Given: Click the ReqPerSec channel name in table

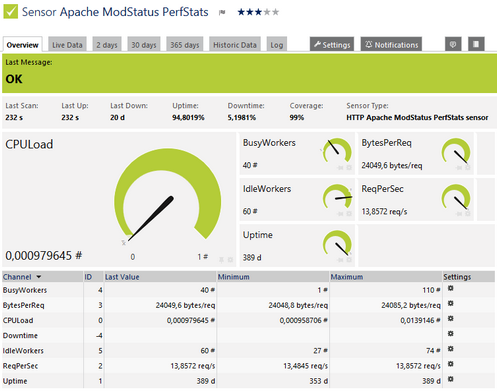Looking at the screenshot, I should 20,366.
